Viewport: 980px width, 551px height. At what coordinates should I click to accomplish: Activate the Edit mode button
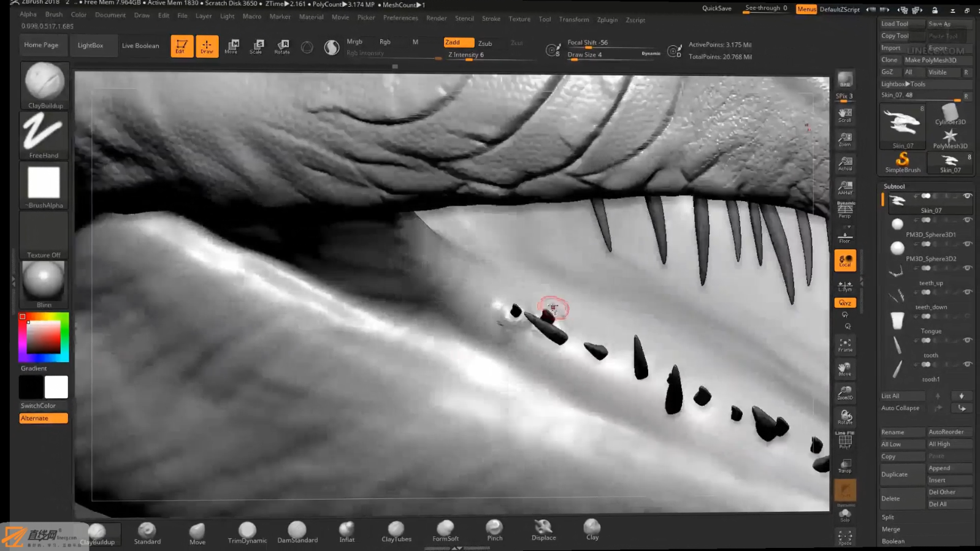[182, 46]
